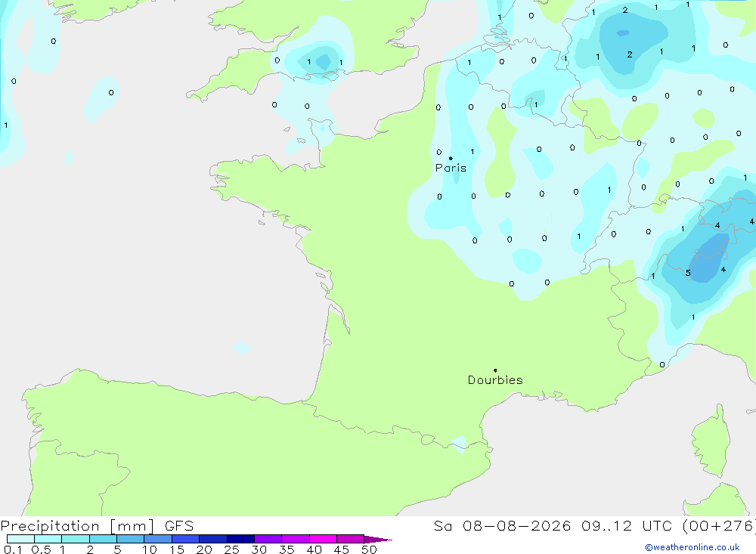
Task: Click the Paris location dot marker
Action: coord(451,158)
